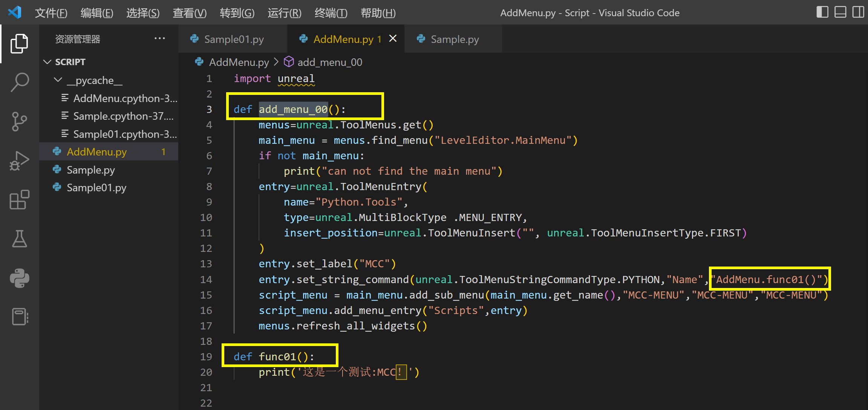Collapse the __pycache__ folder
Screen dimensions: 868x410
pyautogui.click(x=109, y=80)
